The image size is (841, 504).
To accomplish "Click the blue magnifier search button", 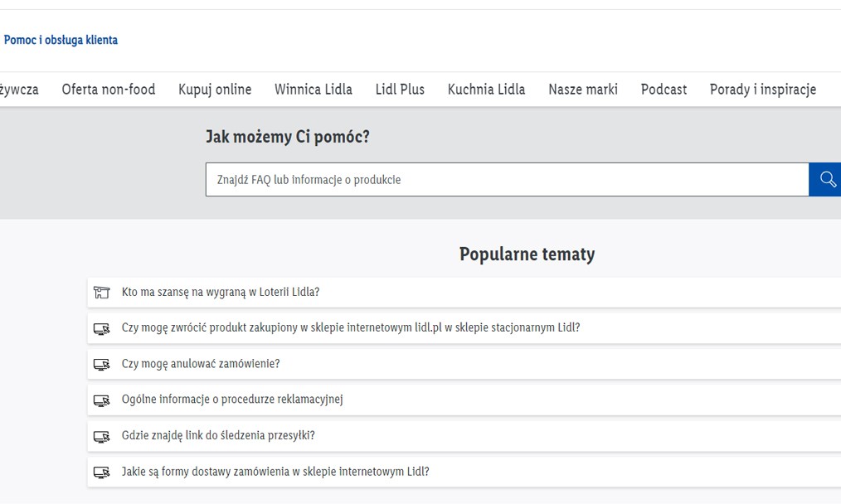I will [825, 180].
